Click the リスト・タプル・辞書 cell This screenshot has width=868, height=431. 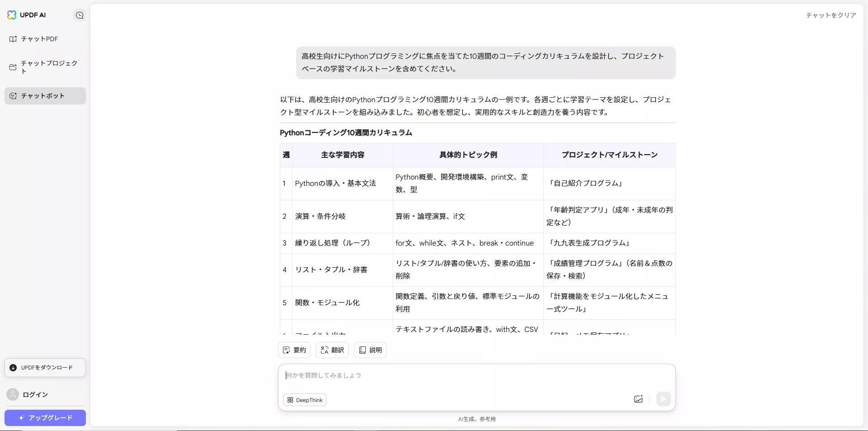343,270
